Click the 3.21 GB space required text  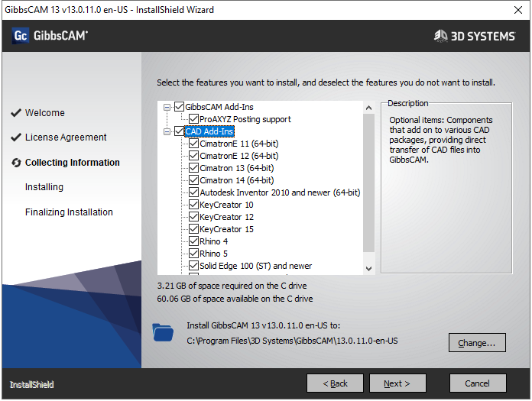tap(232, 286)
